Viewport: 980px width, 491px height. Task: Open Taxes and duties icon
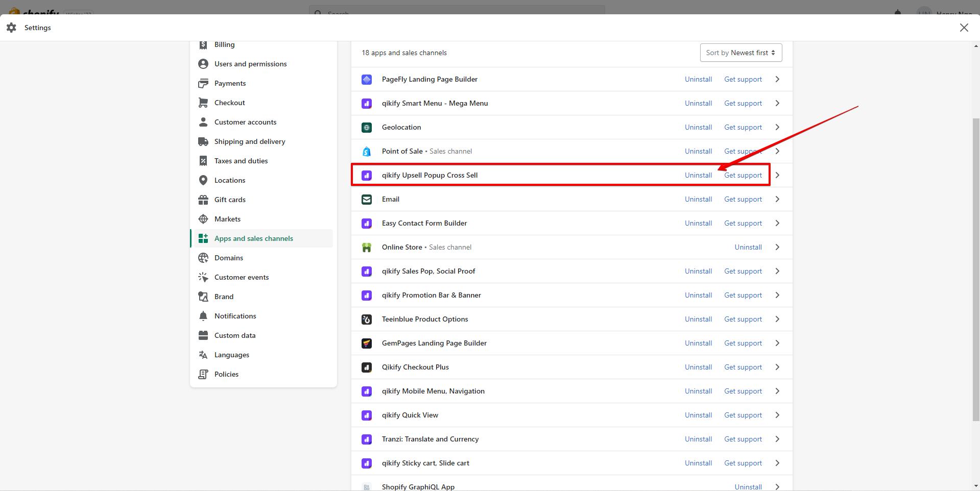pos(203,161)
